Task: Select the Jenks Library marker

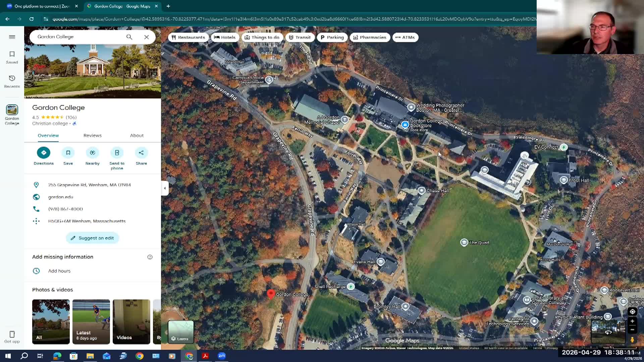Action: tap(527, 300)
